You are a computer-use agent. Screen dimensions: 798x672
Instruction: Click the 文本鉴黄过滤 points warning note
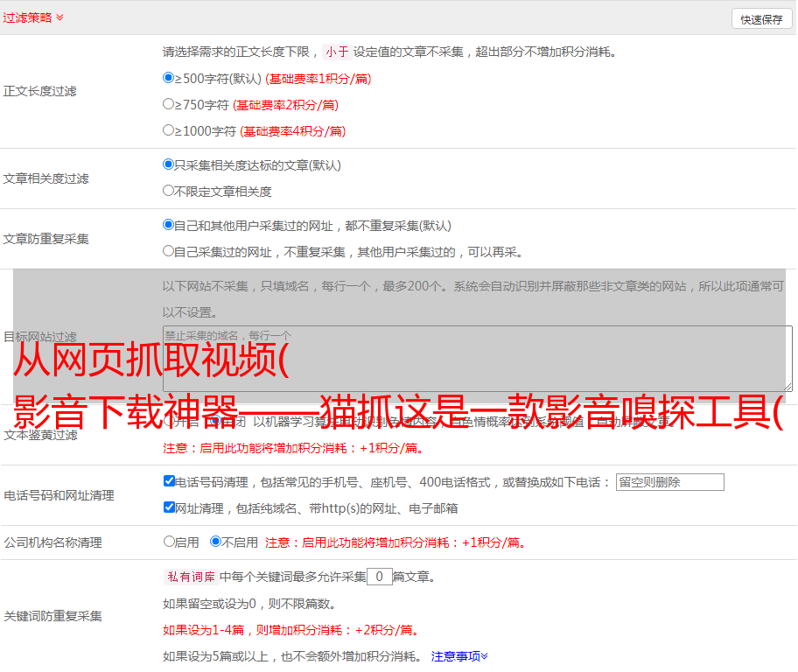pyautogui.click(x=293, y=448)
